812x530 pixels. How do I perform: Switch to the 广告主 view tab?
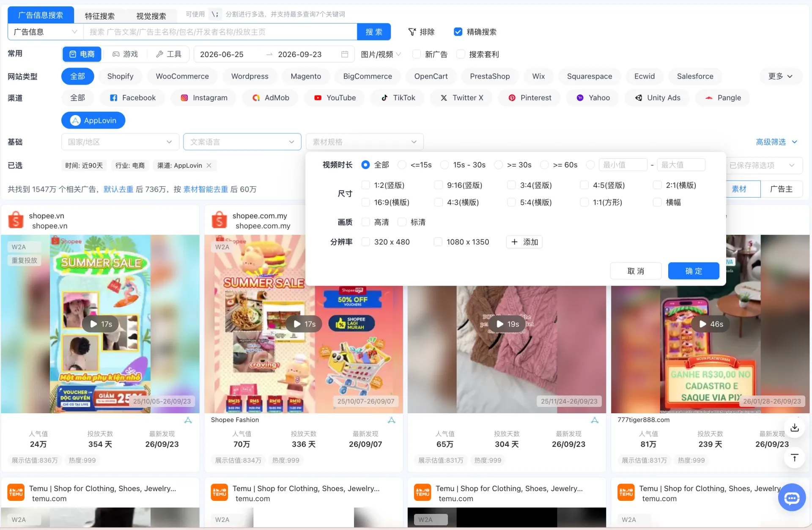point(781,189)
